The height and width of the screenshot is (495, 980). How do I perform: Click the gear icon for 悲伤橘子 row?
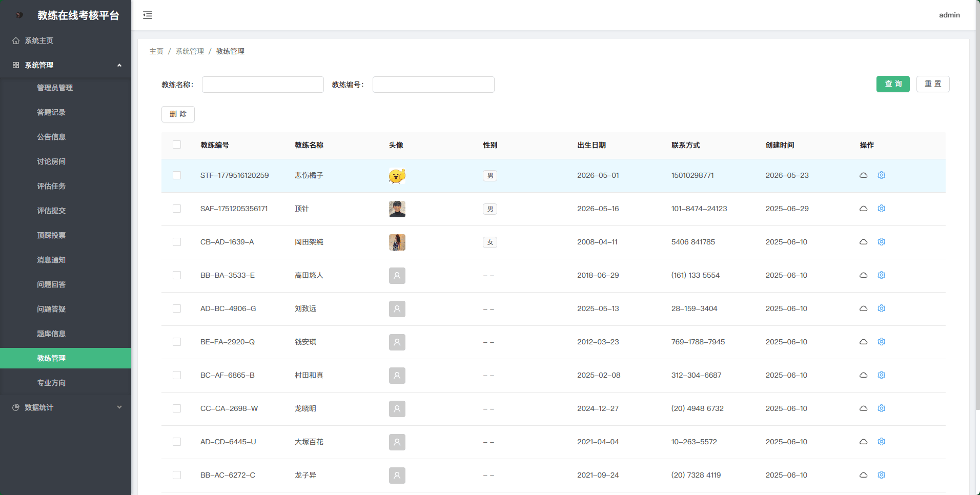[x=882, y=175]
